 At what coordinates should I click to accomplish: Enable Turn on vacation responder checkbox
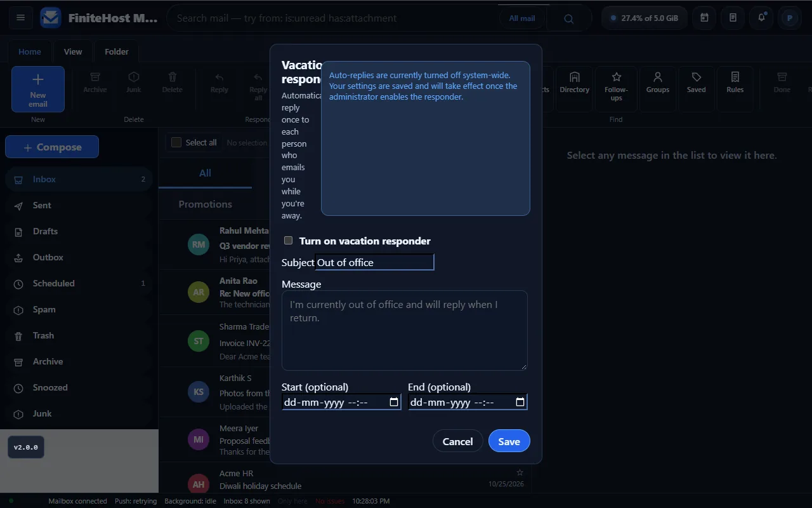(x=288, y=241)
